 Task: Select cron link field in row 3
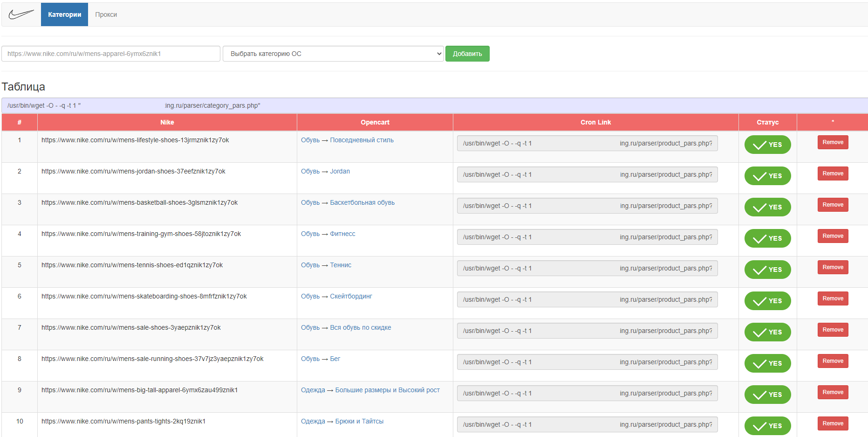click(587, 206)
